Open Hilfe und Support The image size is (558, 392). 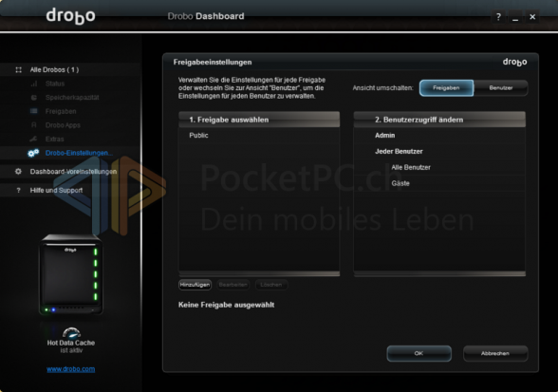56,191
